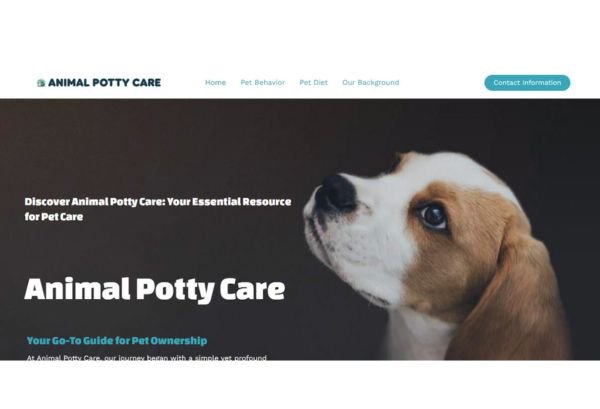Click empty header space before Contact Information button
This screenshot has width=600, height=409.
coord(442,83)
